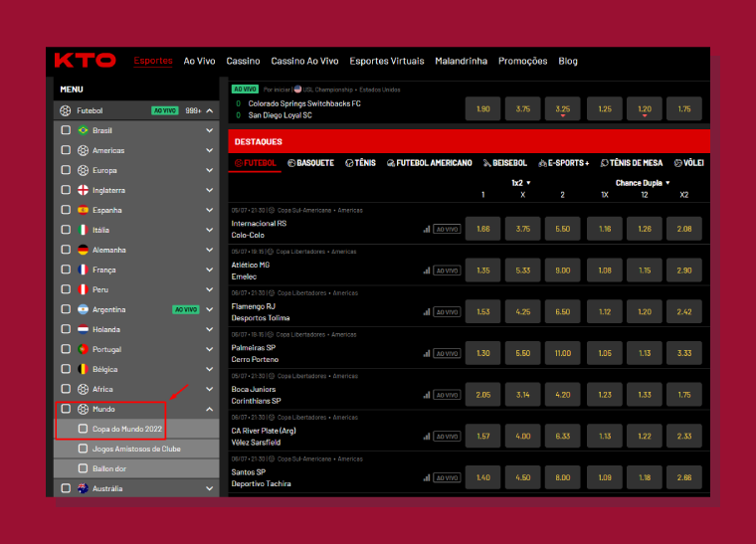This screenshot has width=756, height=544.
Task: Select odds 1.90 for Colorado Springs Switchbacks
Action: pyautogui.click(x=483, y=108)
